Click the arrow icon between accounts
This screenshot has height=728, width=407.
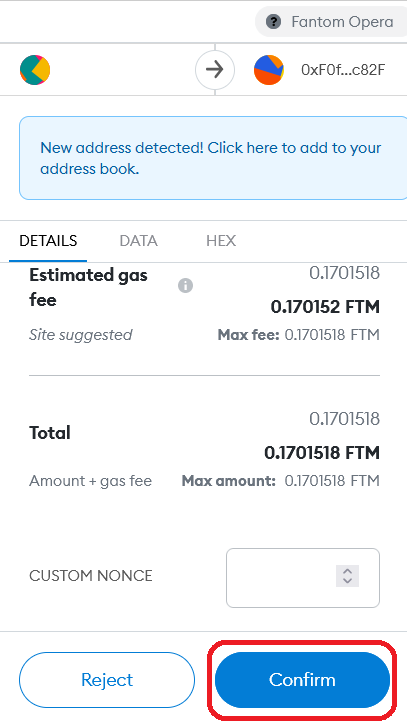(x=214, y=70)
